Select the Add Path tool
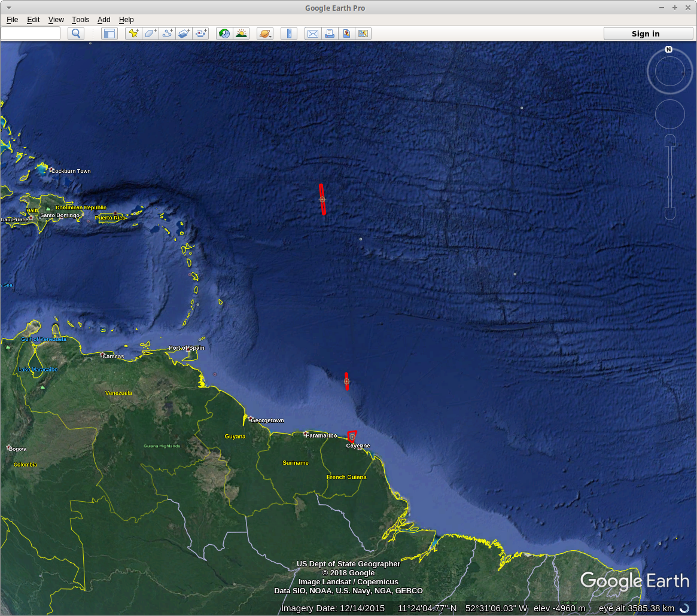Image resolution: width=697 pixels, height=616 pixels. click(x=167, y=33)
